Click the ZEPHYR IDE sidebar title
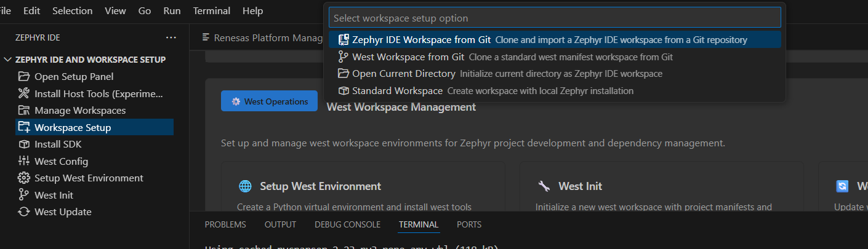This screenshot has height=249, width=868. pyautogui.click(x=38, y=38)
